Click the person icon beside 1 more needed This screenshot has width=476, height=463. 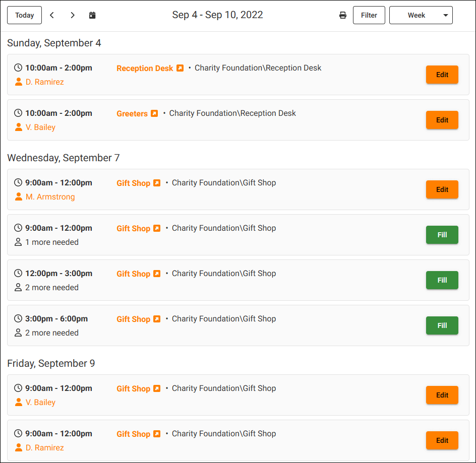(18, 242)
